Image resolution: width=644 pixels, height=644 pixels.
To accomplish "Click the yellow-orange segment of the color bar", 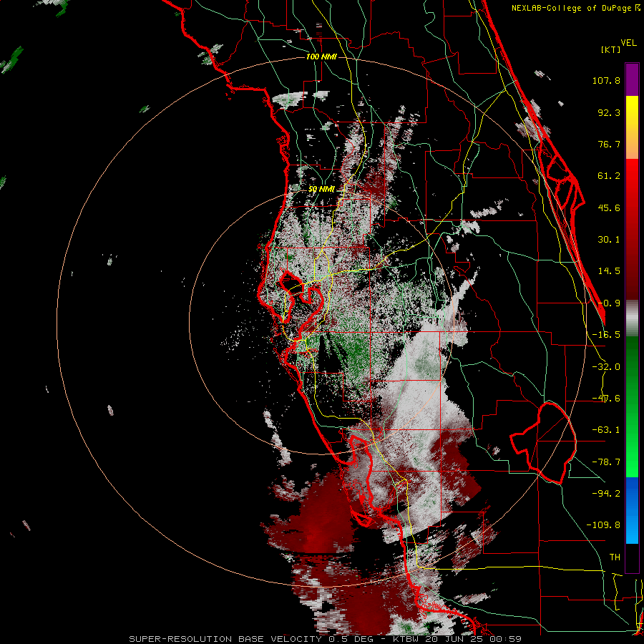I will pos(632,127).
